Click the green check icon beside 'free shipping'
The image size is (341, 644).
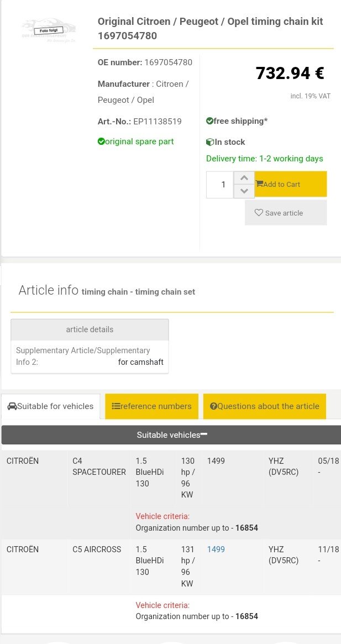pyautogui.click(x=209, y=121)
